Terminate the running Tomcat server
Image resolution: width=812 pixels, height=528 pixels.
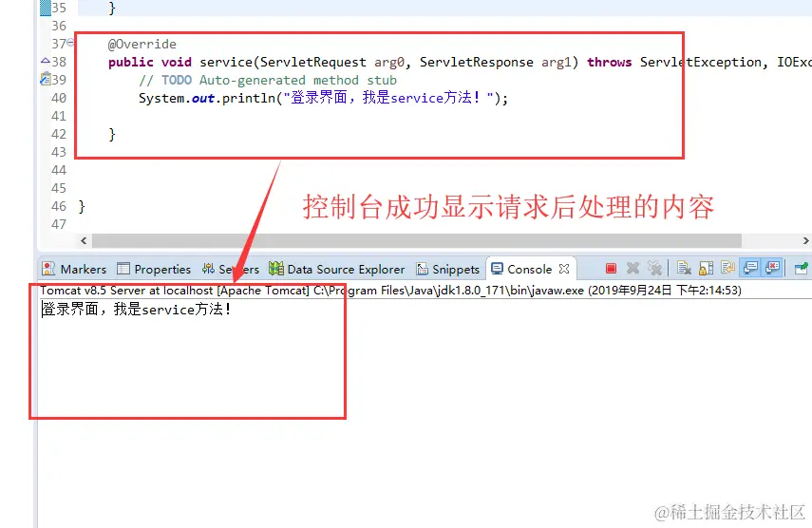tap(611, 268)
